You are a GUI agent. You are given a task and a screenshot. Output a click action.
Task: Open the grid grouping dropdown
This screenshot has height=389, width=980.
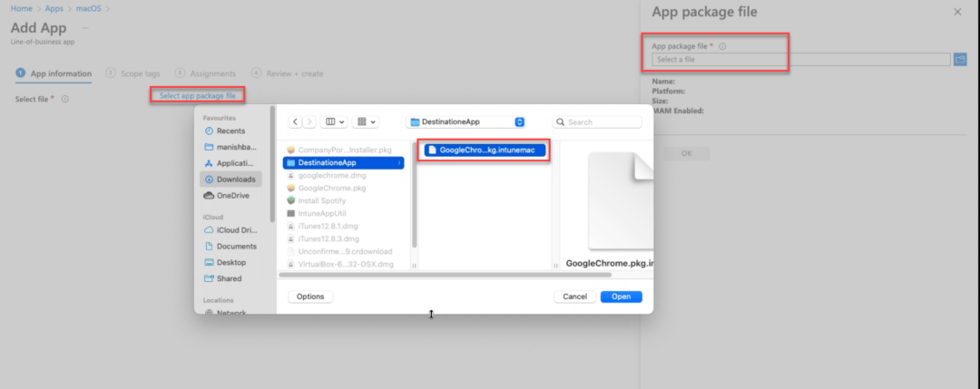tap(365, 122)
